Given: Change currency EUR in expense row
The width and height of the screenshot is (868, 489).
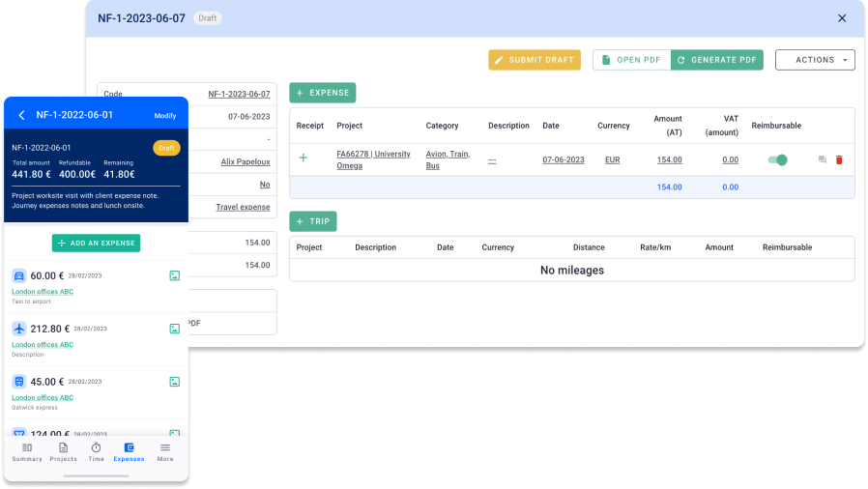Looking at the screenshot, I should tap(612, 159).
